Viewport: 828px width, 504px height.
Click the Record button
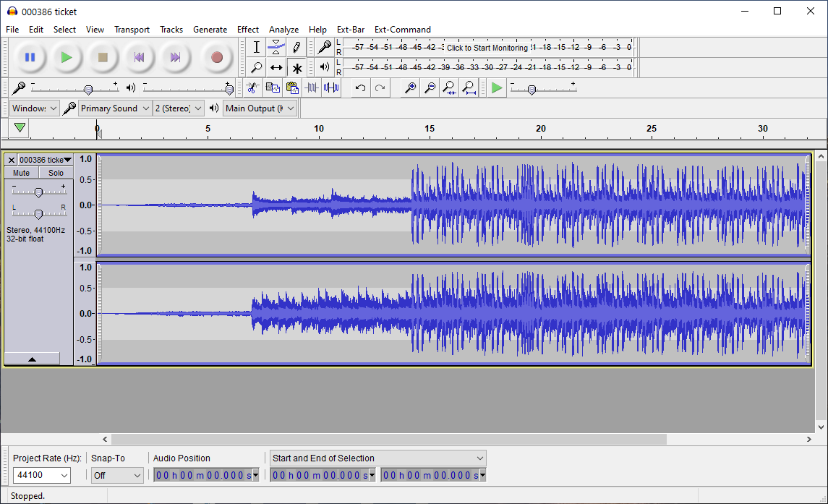coord(216,57)
